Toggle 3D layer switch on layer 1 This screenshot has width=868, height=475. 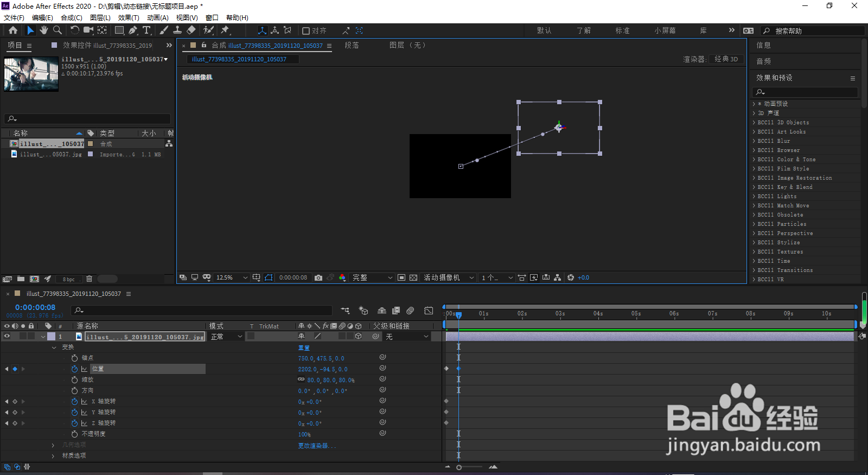tap(358, 337)
